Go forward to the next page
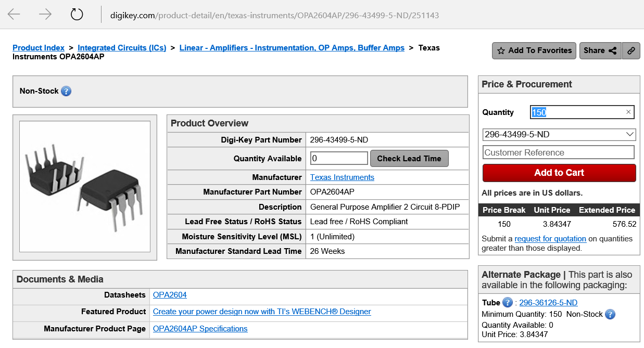The width and height of the screenshot is (644, 348). (x=45, y=15)
